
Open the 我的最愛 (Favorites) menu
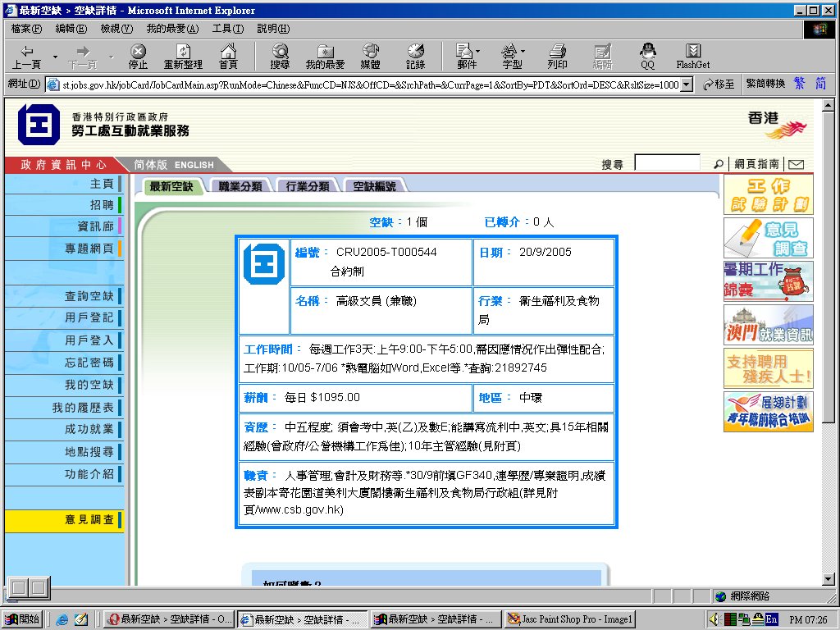click(x=172, y=28)
